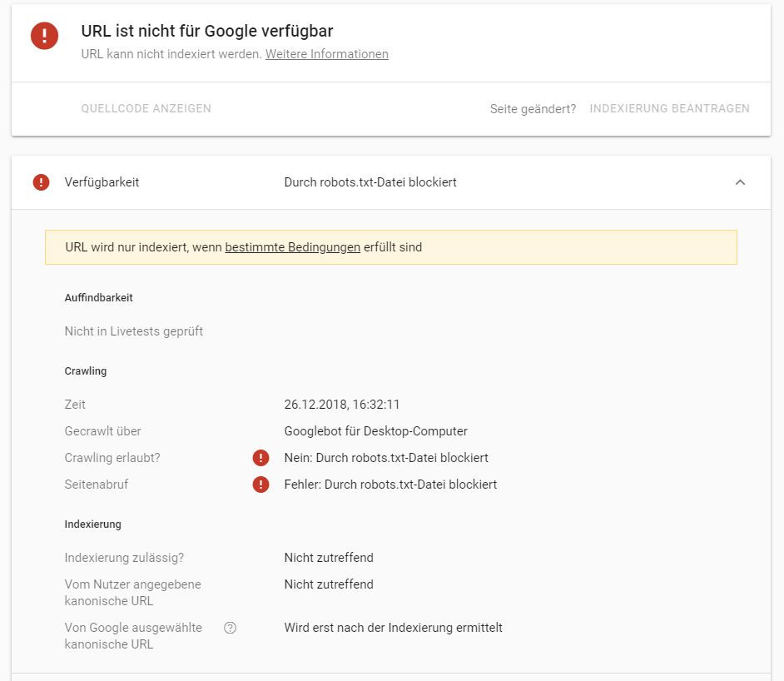Image resolution: width=784 pixels, height=681 pixels.
Task: Click the Verfügbarkeit row header
Action: (391, 182)
